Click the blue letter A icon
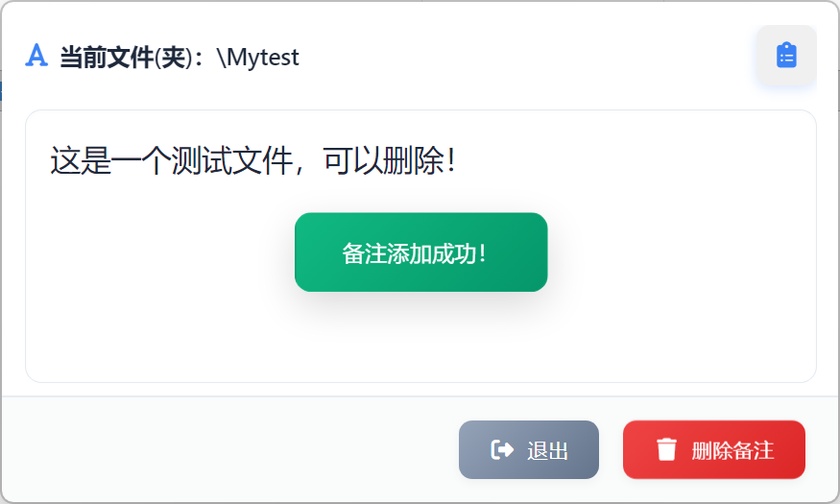 [36, 55]
